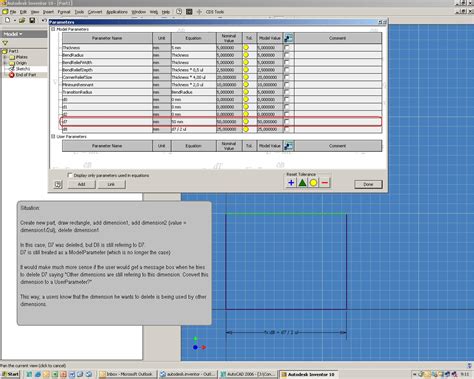Screen dimensions: 474x379
Task: Click the small icon left of Add
Action: click(x=58, y=184)
